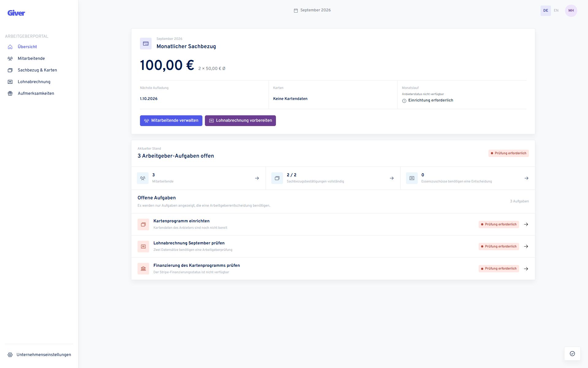Click the bank icon for Finanzierung task

tap(143, 269)
